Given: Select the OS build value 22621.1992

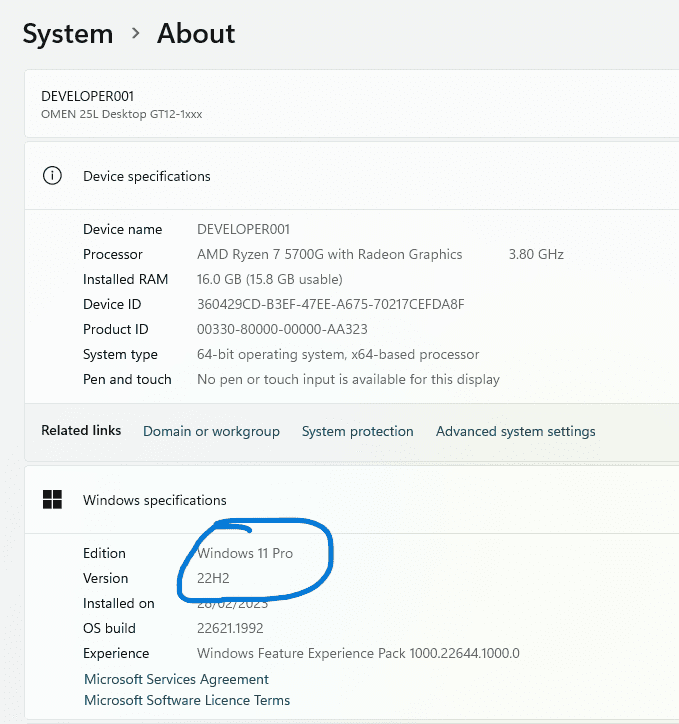Looking at the screenshot, I should click(x=230, y=628).
